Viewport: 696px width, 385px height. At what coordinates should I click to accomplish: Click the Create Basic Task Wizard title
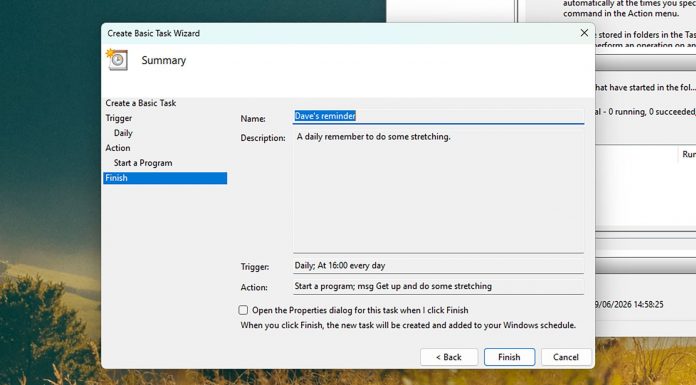click(x=154, y=33)
